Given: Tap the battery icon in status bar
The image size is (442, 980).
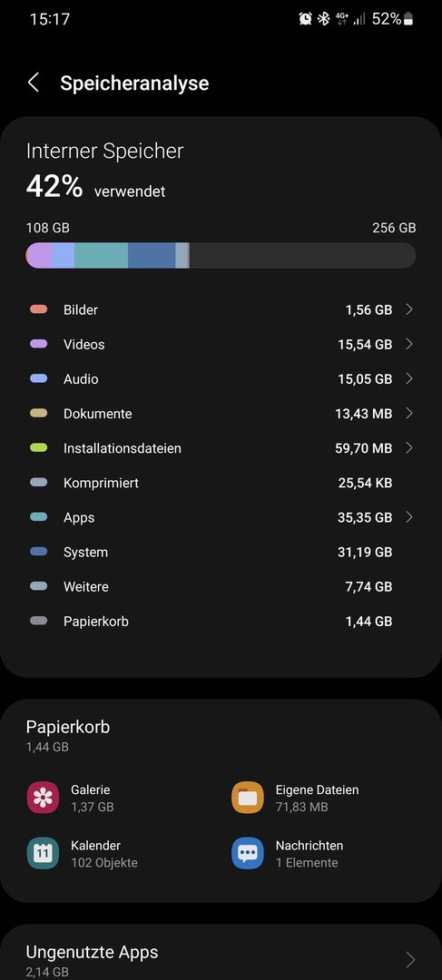Looking at the screenshot, I should 408,19.
